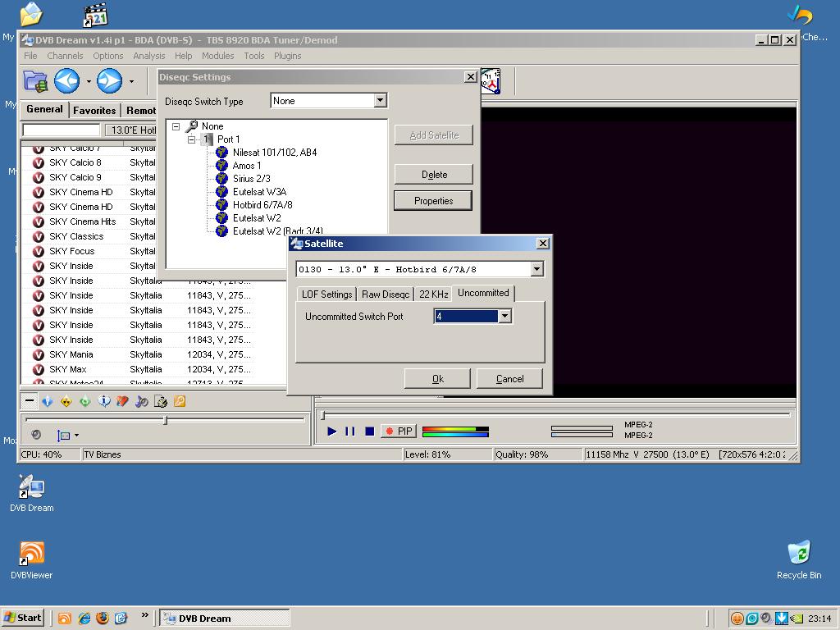840x630 pixels.
Task: Click the music notes audio icon
Action: 141,400
